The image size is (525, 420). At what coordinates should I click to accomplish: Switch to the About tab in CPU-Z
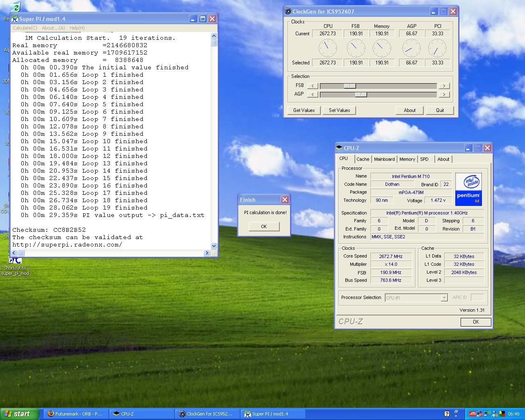443,159
